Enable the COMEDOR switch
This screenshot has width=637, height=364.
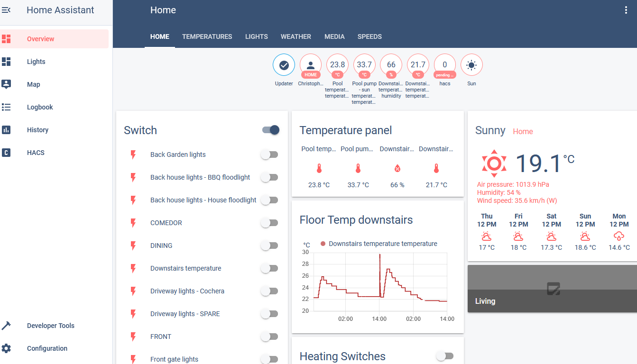[269, 223]
